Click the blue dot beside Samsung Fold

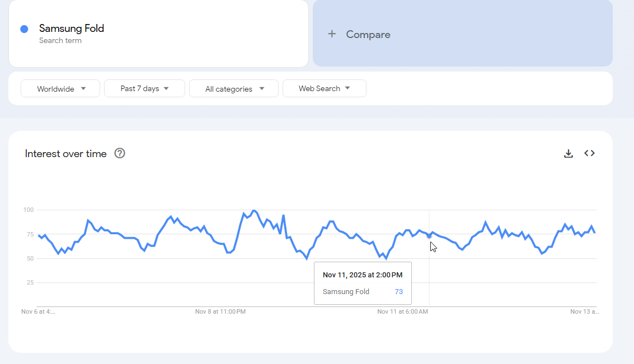(24, 29)
